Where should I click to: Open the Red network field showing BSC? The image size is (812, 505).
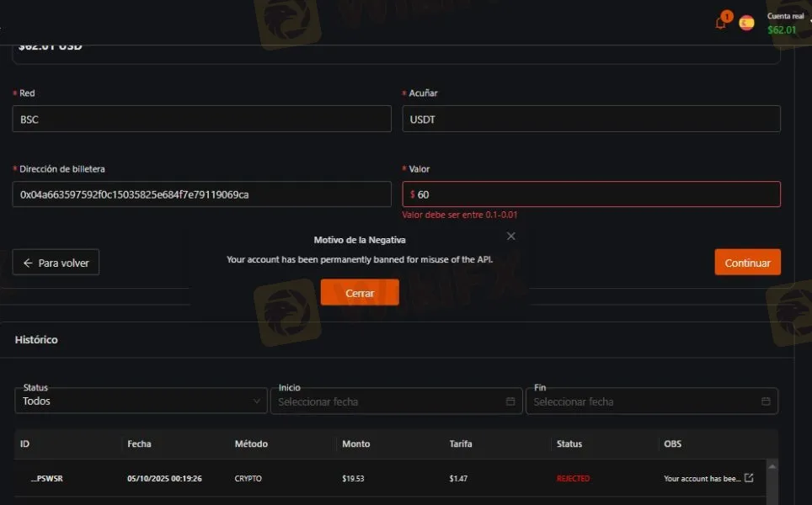[202, 120]
